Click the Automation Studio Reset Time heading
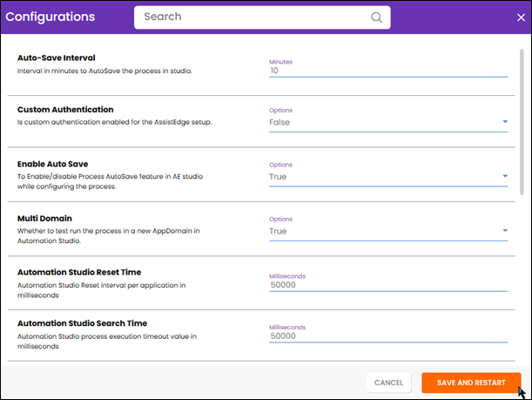 (78, 272)
